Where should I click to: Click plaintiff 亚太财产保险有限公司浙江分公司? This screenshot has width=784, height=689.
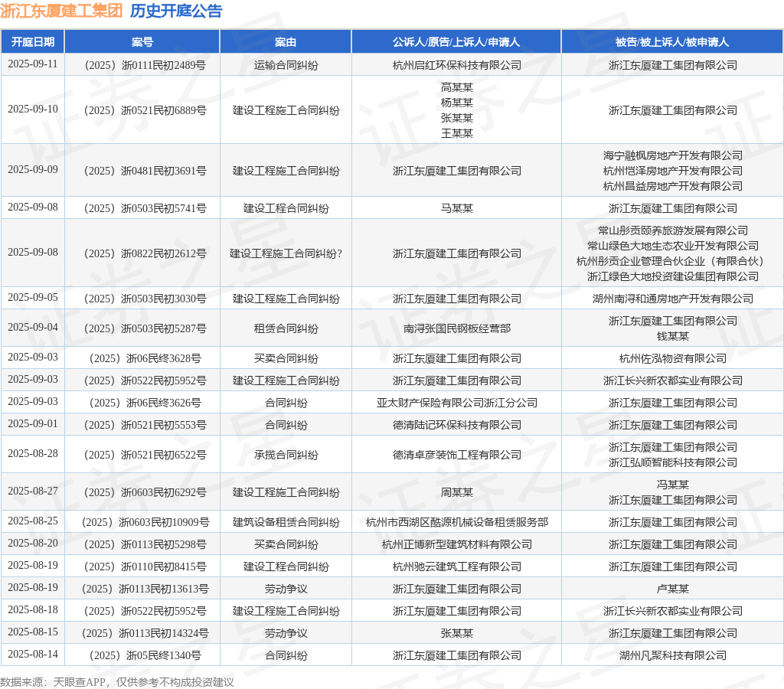pyautogui.click(x=457, y=403)
